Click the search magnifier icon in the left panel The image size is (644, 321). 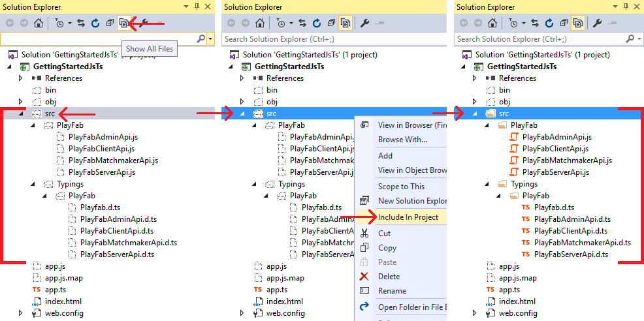[x=201, y=39]
